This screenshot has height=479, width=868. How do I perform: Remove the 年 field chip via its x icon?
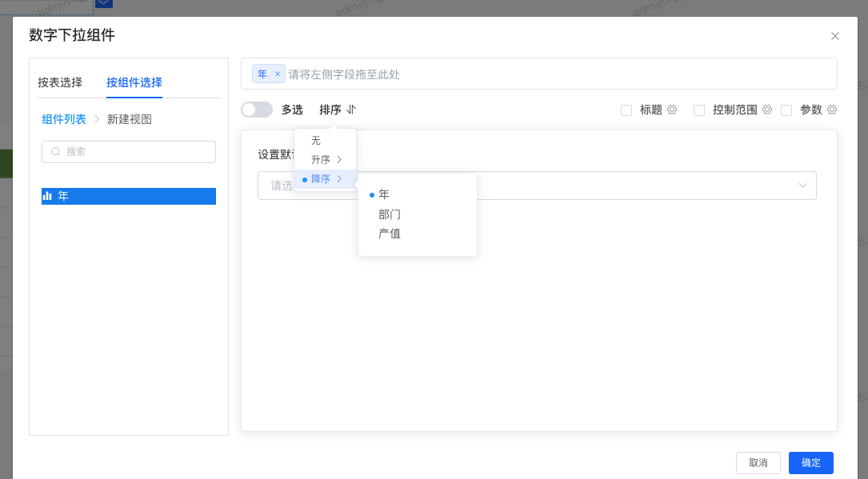277,73
